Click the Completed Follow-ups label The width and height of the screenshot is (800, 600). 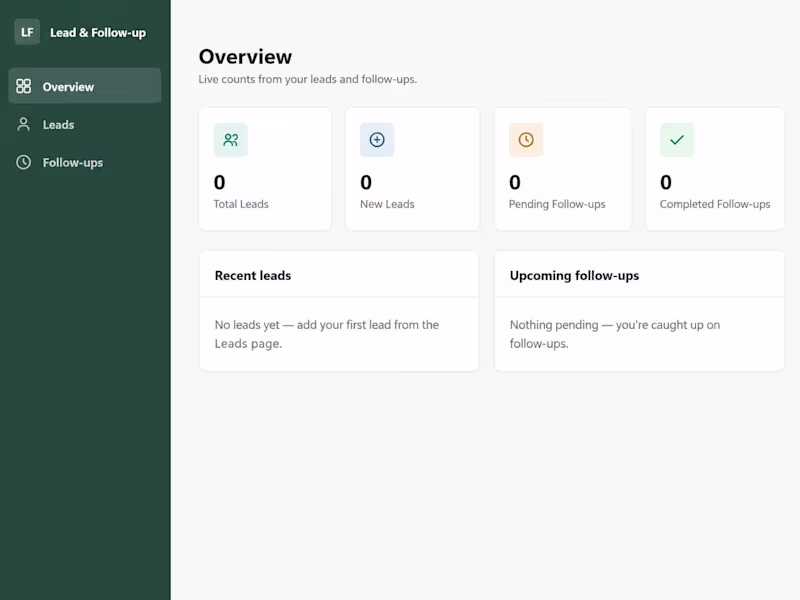point(715,204)
